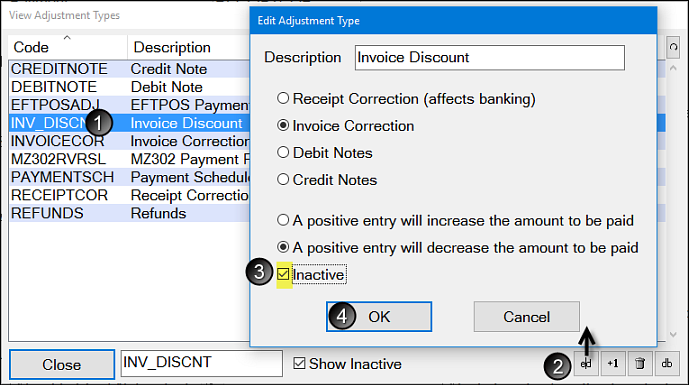
Task: Click the list scroll up arrow
Action: [673, 68]
